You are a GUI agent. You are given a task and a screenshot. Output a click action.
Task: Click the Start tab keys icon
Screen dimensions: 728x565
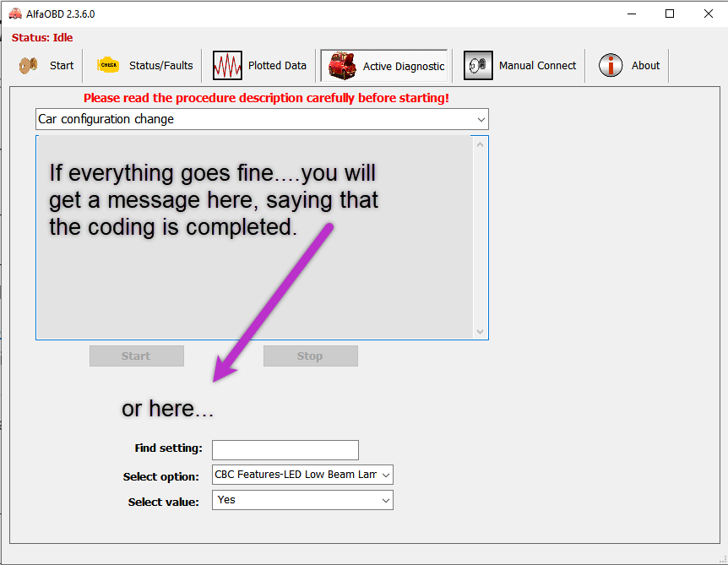29,66
